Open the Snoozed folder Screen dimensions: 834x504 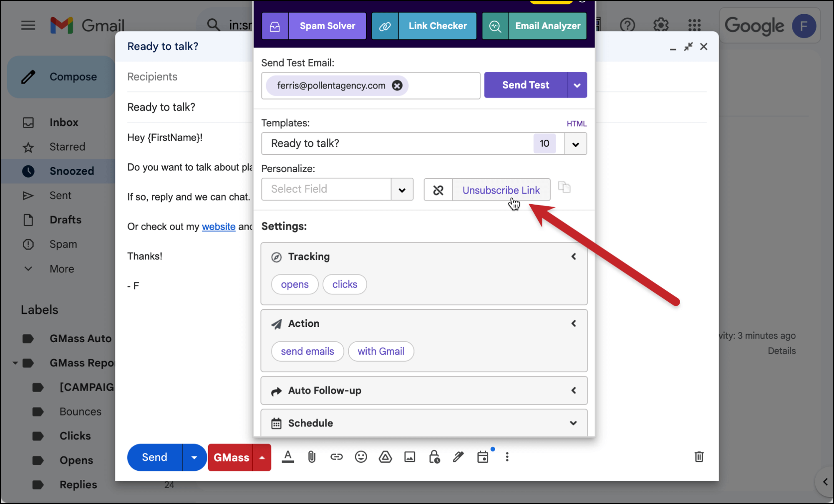pos(72,171)
